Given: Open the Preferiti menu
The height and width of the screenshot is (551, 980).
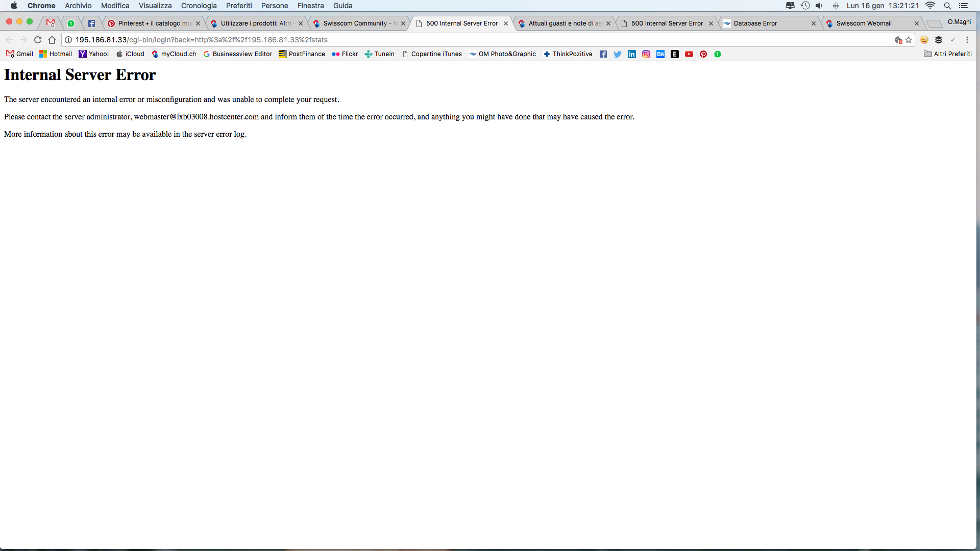Looking at the screenshot, I should (x=239, y=6).
